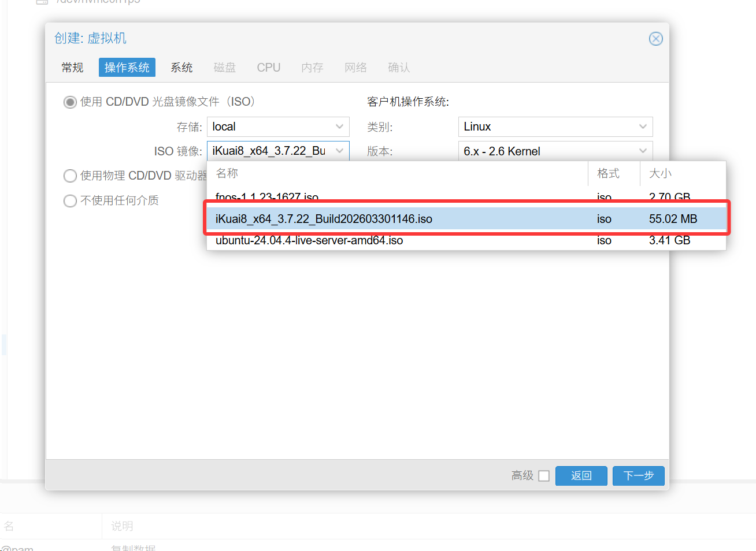The width and height of the screenshot is (756, 551).
Task: Open the 系统 tab
Action: pos(181,68)
